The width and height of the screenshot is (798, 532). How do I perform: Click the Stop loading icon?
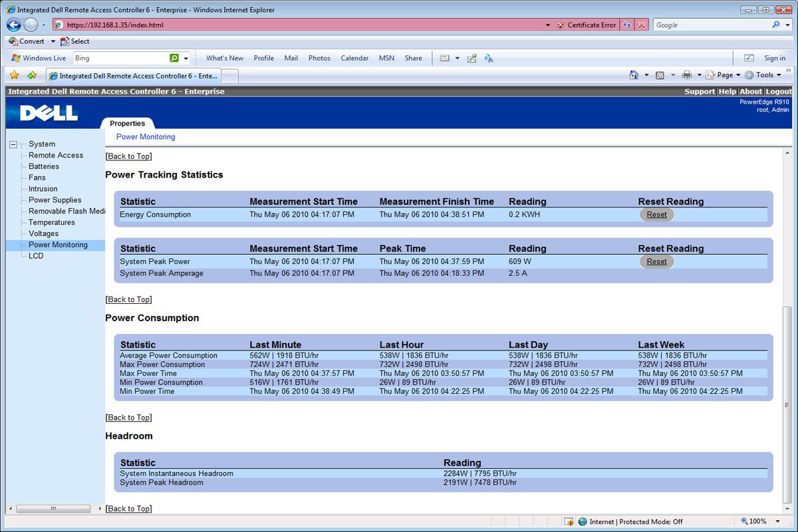(642, 25)
